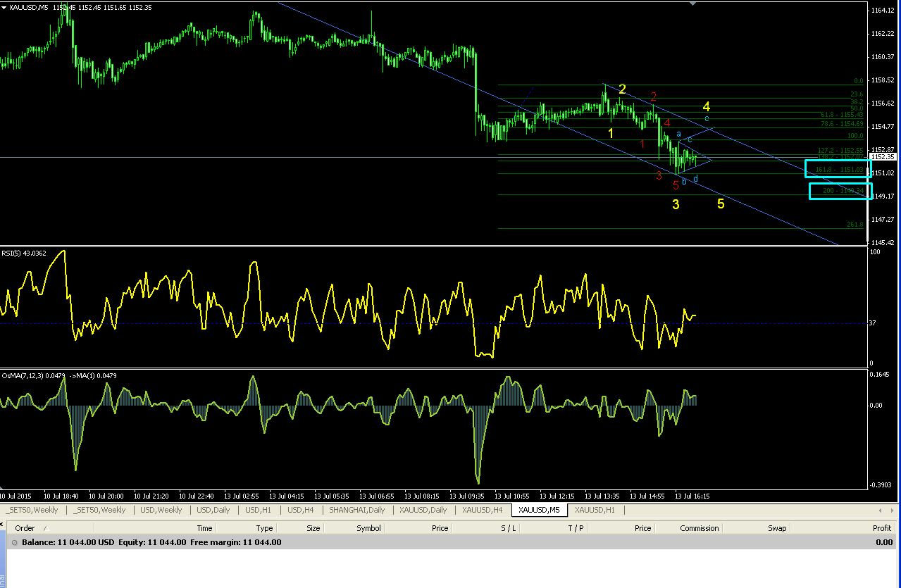The image size is (901, 588).
Task: Switch to the USD,H4 chart tab
Action: click(302, 510)
